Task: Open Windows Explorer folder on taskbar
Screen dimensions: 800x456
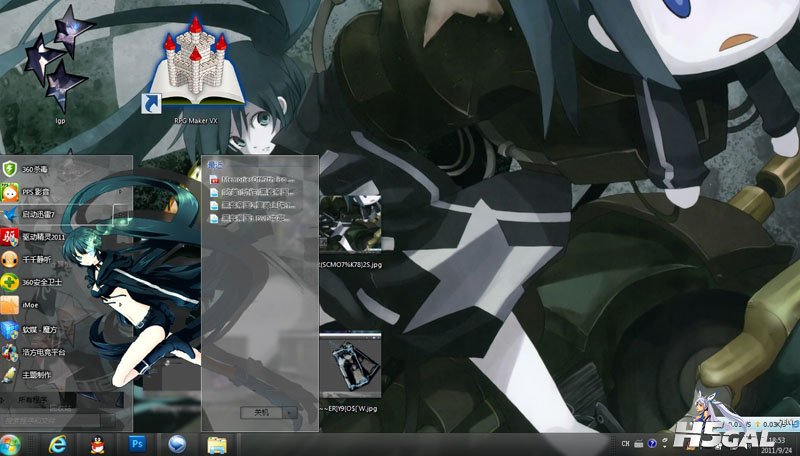Action: (217, 445)
